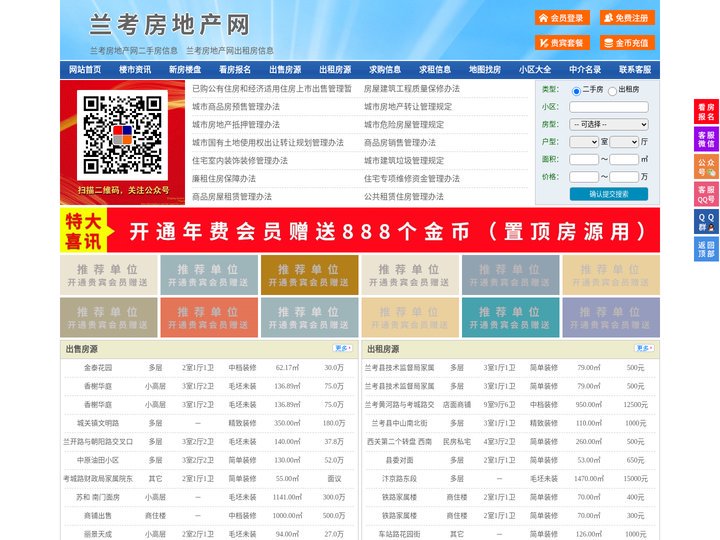The image size is (720, 540).
Task: Open the 看房报名 navigation item
Action: (x=235, y=70)
